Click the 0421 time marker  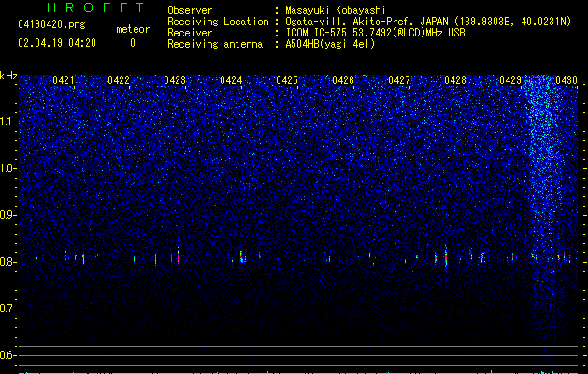(63, 80)
